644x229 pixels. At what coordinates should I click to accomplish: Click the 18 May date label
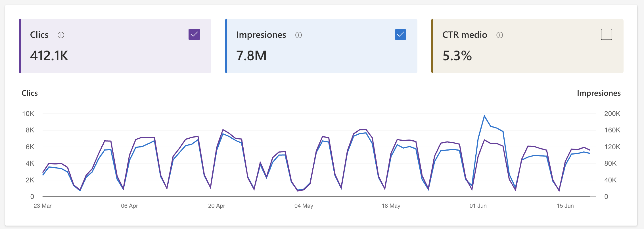(391, 206)
